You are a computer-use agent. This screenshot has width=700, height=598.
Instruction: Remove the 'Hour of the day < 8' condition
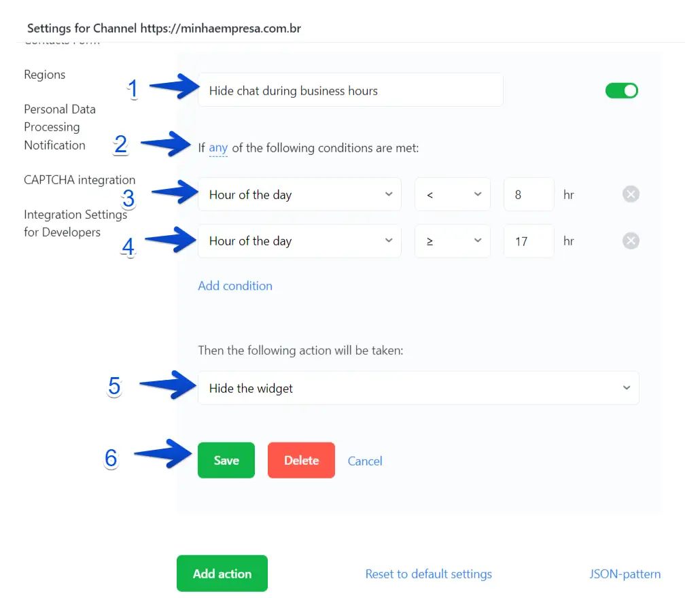pyautogui.click(x=631, y=195)
